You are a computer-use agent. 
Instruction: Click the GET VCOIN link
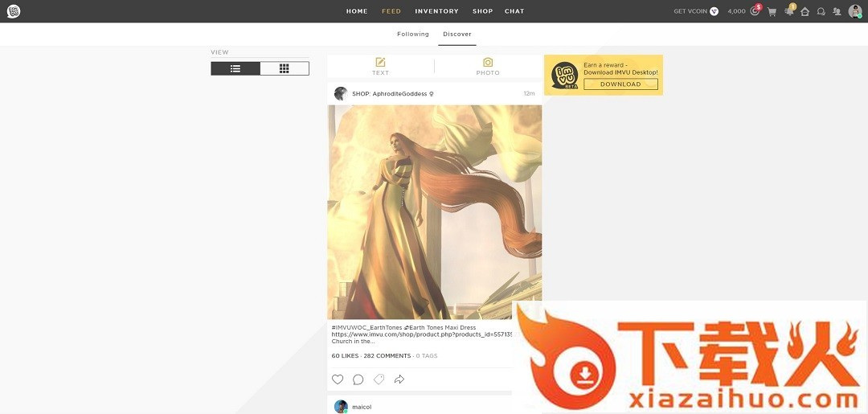coord(690,11)
